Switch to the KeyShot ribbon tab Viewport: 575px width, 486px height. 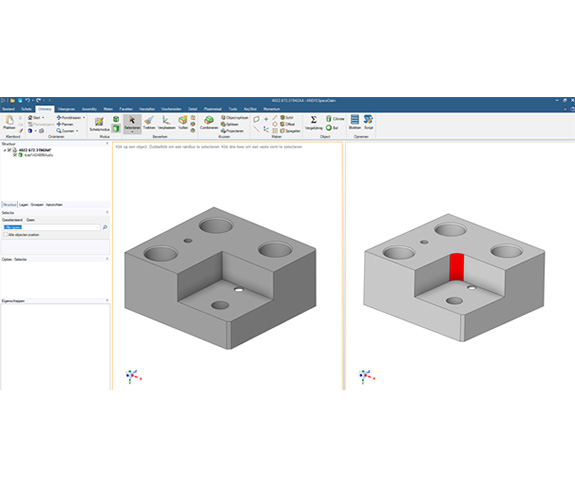coord(250,109)
